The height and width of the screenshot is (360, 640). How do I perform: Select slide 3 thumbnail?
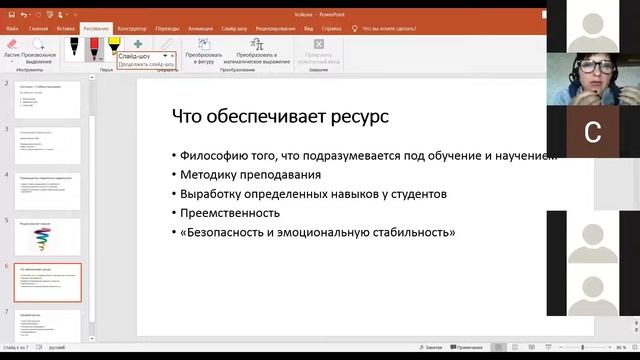[x=47, y=146]
